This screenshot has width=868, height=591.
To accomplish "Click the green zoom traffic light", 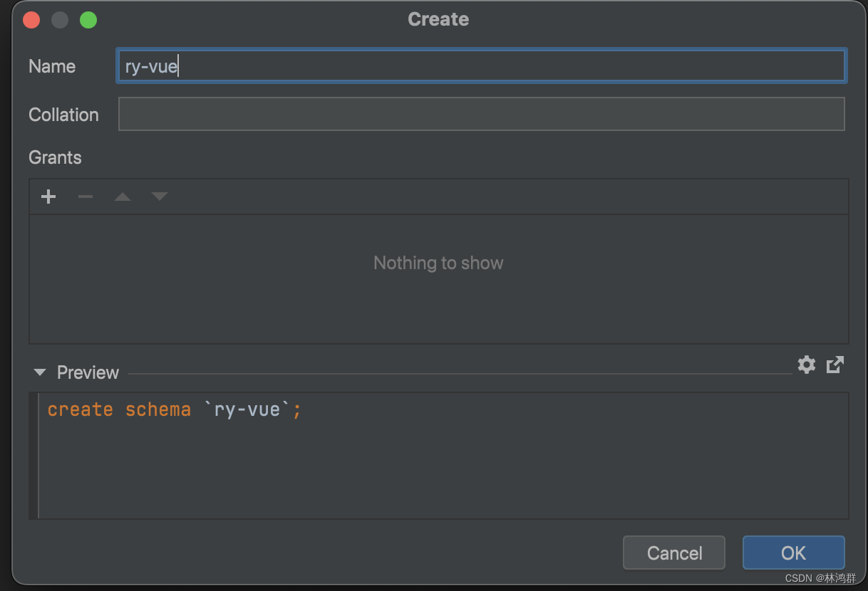I will pos(88,20).
